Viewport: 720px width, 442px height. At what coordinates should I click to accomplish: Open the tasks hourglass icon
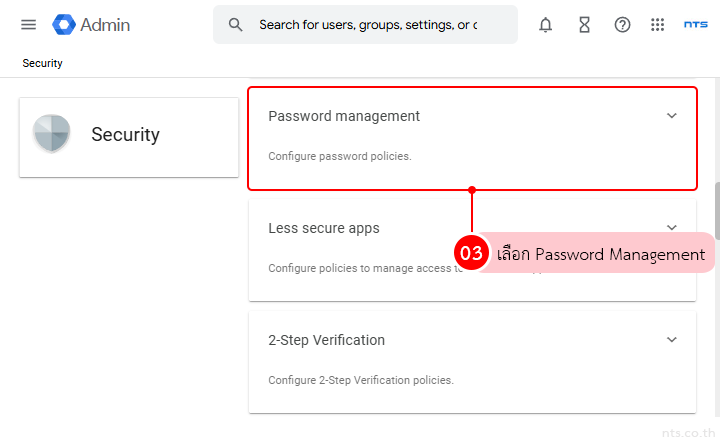[x=584, y=25]
